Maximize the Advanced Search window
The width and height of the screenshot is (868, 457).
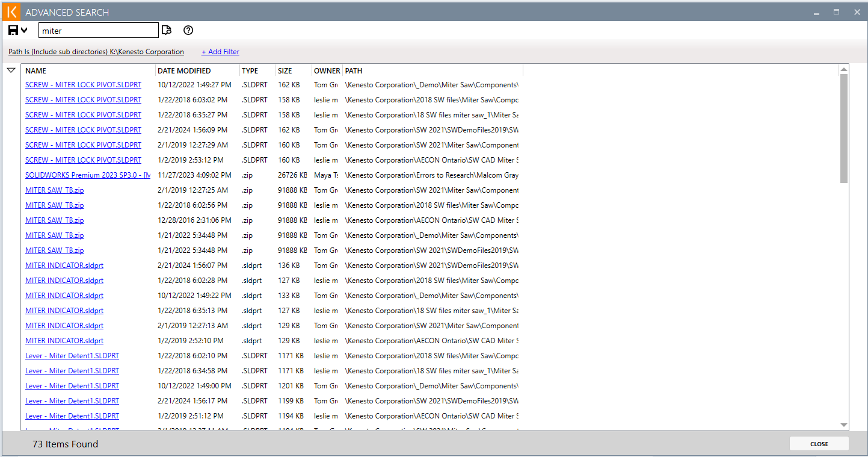click(836, 12)
